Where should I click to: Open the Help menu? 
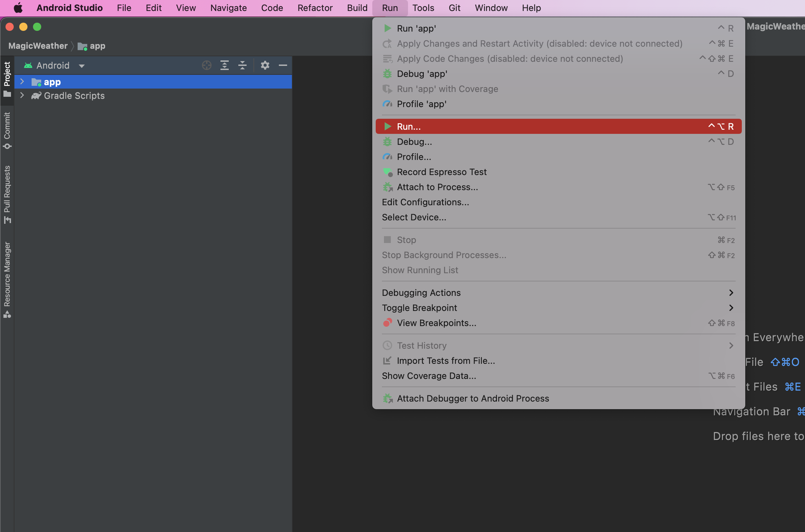(x=531, y=8)
